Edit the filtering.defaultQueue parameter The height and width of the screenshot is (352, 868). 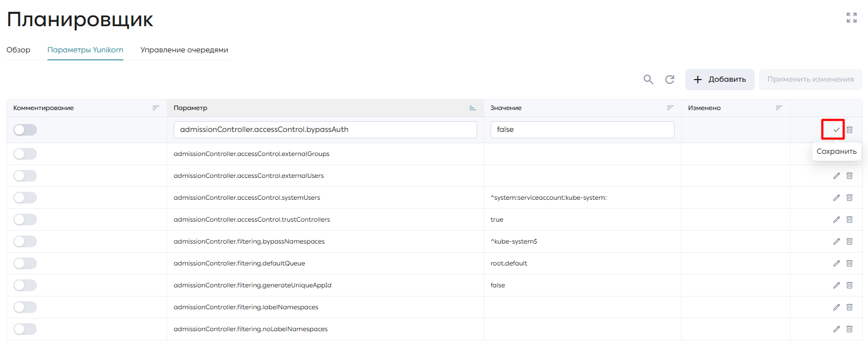(836, 263)
